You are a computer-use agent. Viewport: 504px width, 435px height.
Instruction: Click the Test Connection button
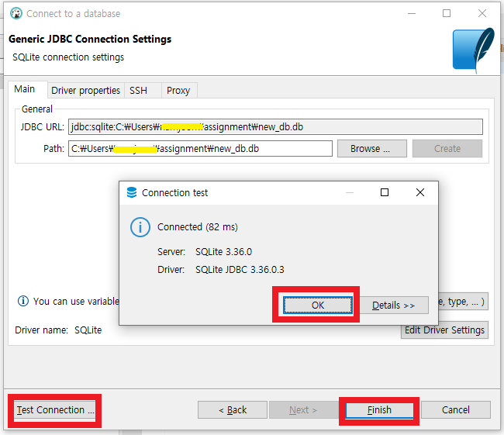(x=54, y=410)
